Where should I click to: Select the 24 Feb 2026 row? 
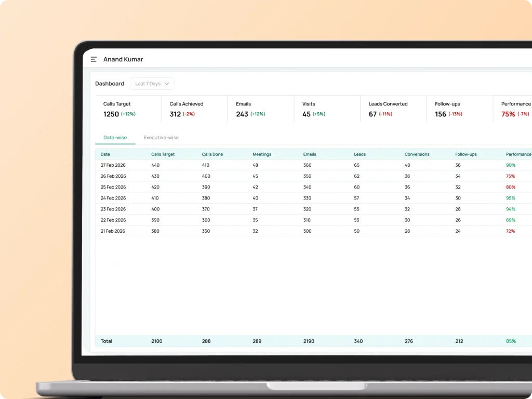(x=313, y=198)
